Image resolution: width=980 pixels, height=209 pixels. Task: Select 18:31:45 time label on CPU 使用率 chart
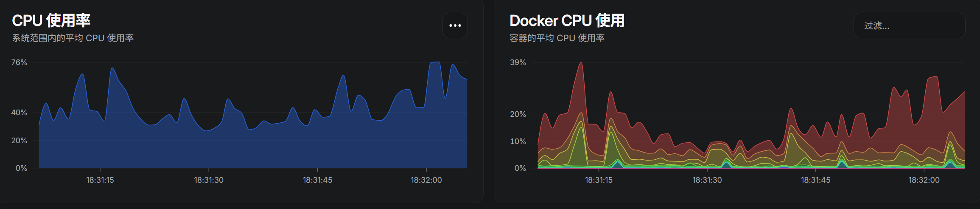[x=317, y=180]
